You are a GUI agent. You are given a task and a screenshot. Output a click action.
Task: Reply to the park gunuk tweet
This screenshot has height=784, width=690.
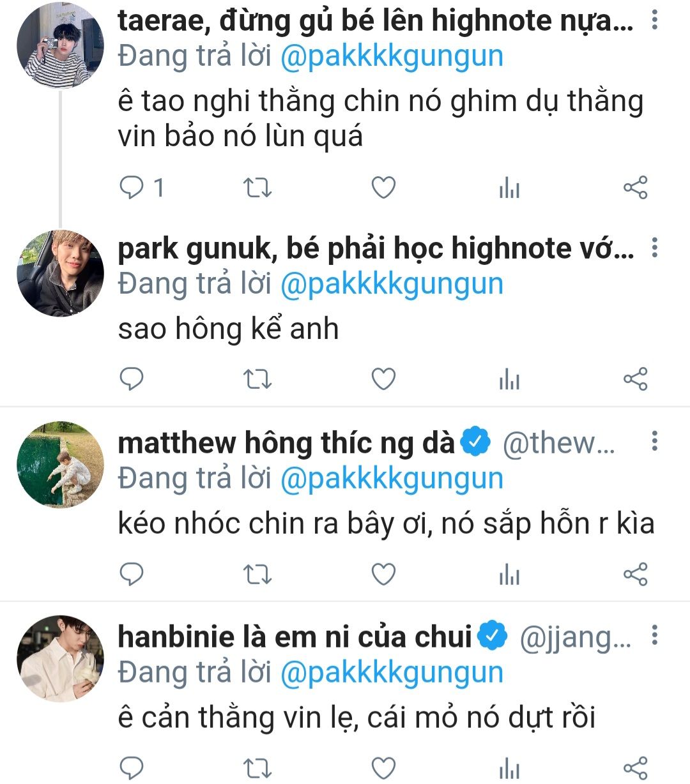[x=132, y=379]
